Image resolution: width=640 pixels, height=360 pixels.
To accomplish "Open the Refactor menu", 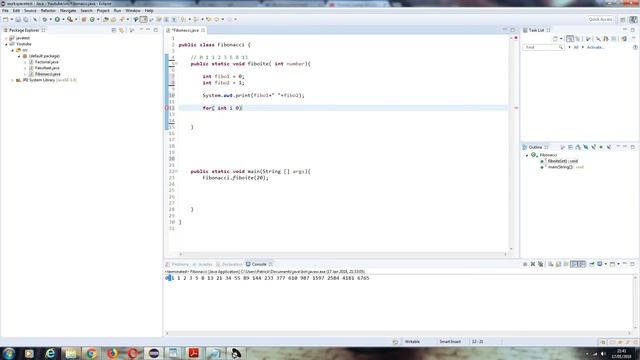I will [x=48, y=11].
